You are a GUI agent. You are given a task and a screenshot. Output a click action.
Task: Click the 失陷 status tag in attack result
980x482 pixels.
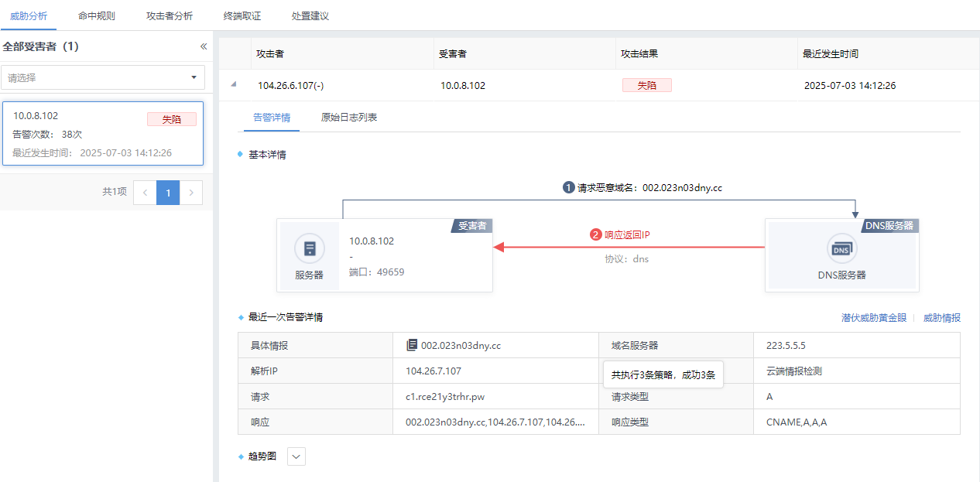646,85
